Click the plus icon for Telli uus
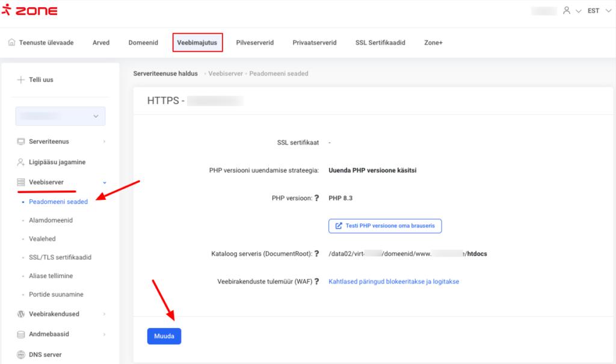This screenshot has height=364, width=616. pos(20,79)
